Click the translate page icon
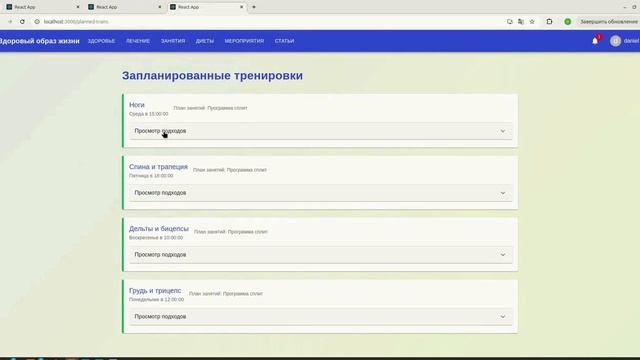Screen dimensions: 640x360 (x=521, y=22)
